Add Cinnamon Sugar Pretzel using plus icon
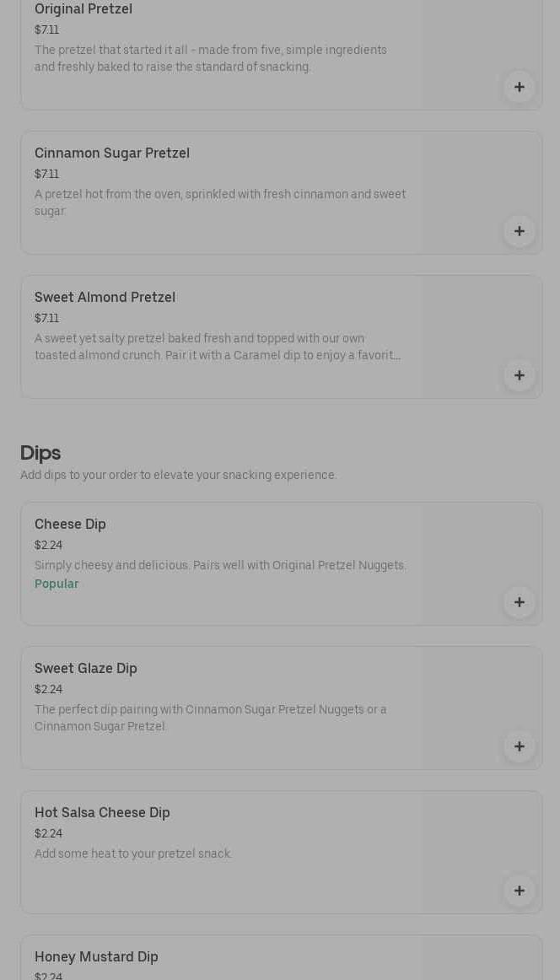This screenshot has width=560, height=980. pyautogui.click(x=519, y=231)
